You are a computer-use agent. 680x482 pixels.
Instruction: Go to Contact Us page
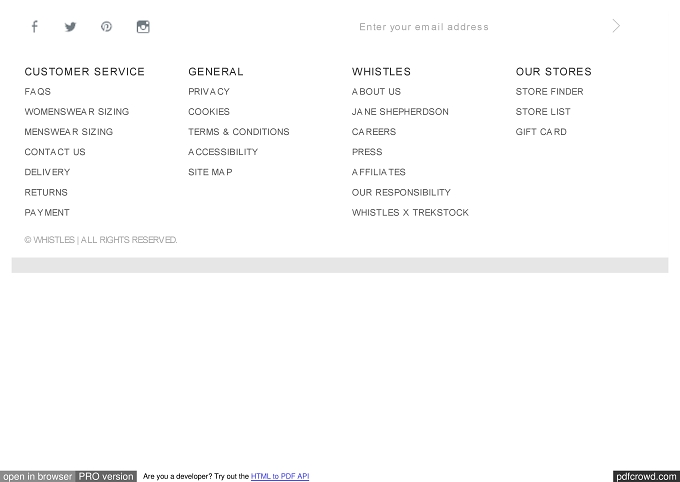[x=55, y=152]
